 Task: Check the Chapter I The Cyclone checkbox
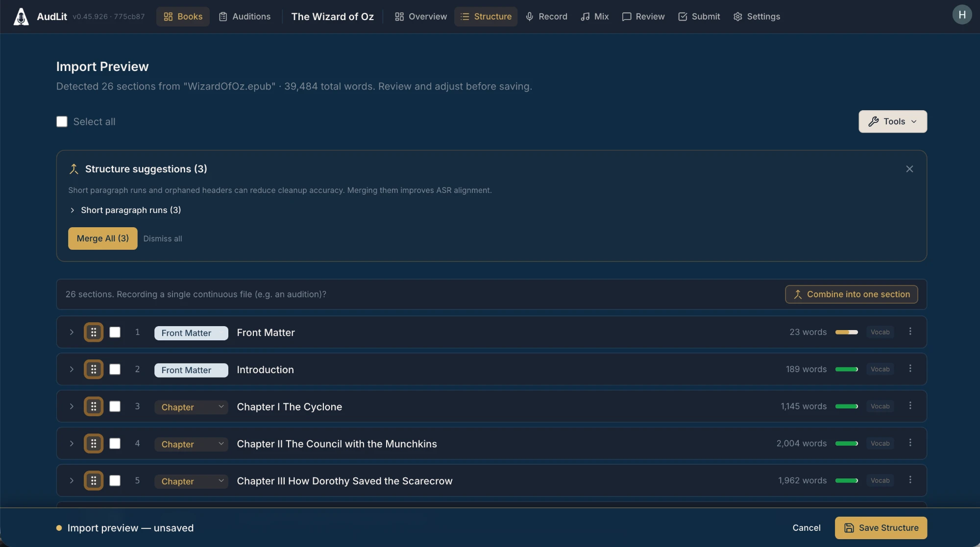point(115,406)
